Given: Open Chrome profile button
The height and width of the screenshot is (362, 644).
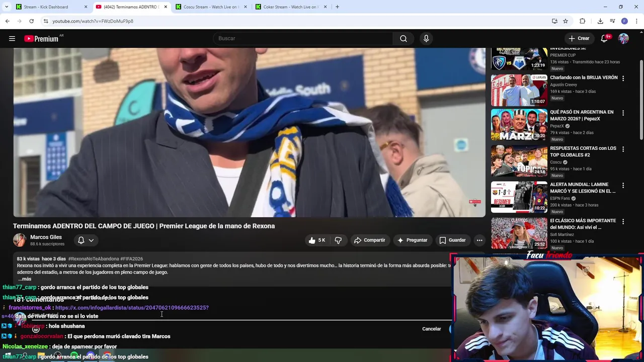Looking at the screenshot, I should [x=624, y=21].
